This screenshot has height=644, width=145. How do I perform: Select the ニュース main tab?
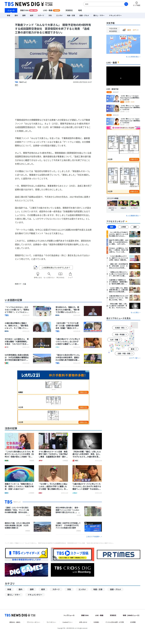[11, 10]
